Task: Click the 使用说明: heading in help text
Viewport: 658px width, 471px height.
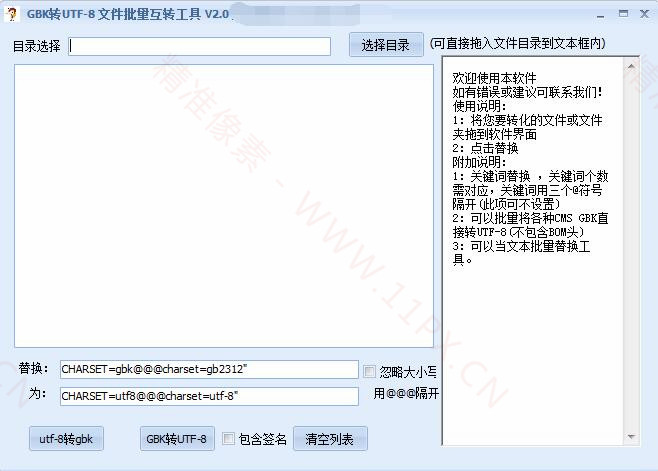Action: 480,106
